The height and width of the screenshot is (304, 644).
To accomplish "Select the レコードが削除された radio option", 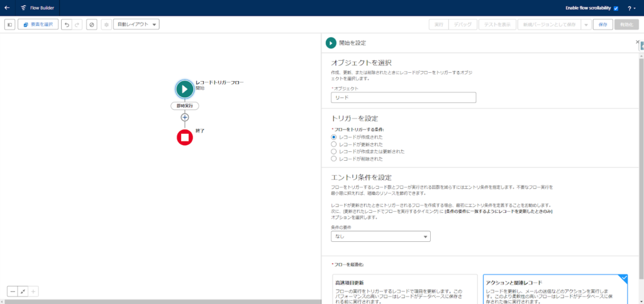I will (334, 159).
